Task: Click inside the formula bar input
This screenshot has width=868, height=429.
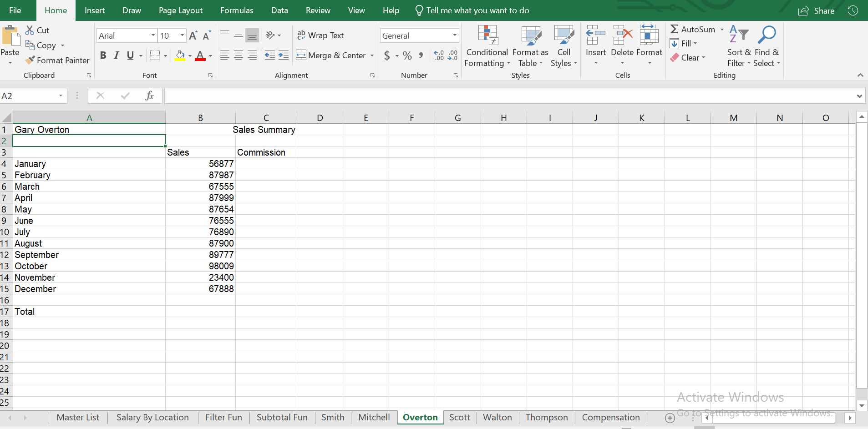Action: point(510,96)
